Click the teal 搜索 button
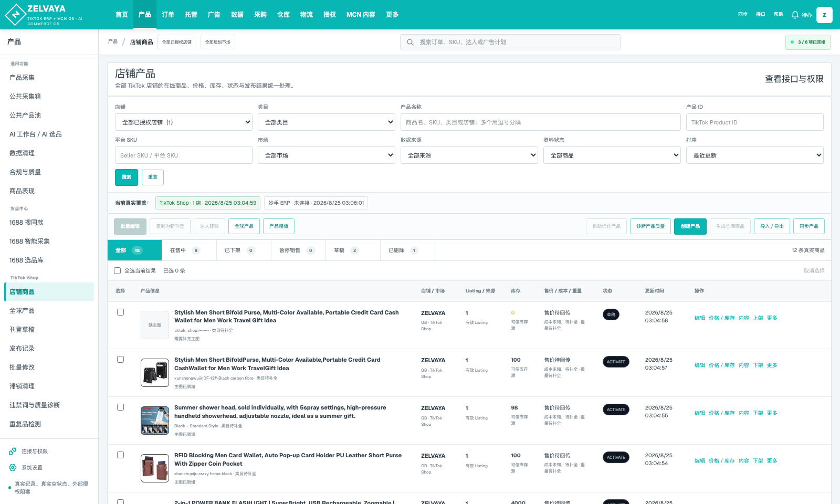This screenshot has height=504, width=840. pyautogui.click(x=127, y=177)
